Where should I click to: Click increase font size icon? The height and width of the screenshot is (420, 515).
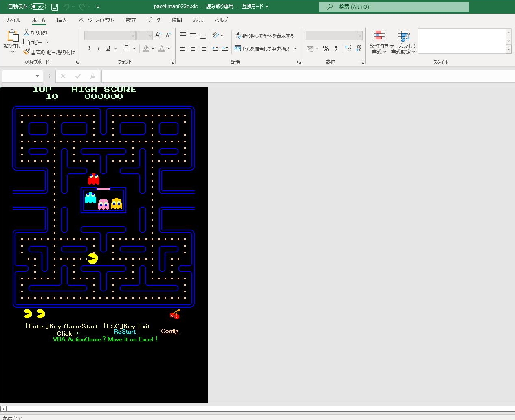point(158,35)
